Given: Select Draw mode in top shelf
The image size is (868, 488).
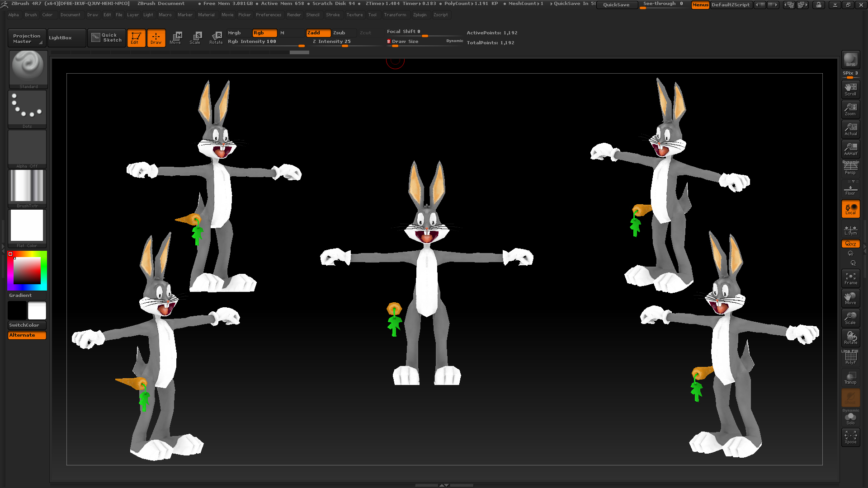Looking at the screenshot, I should (x=156, y=38).
